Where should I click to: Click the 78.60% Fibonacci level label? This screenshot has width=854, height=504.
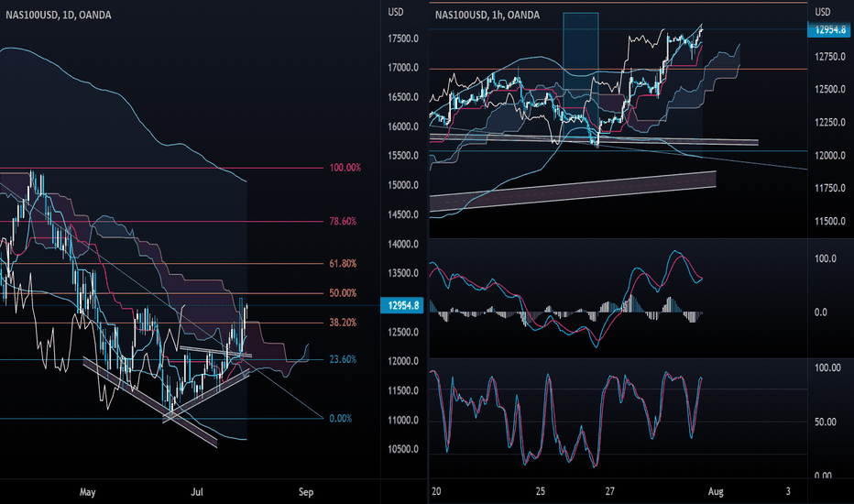[343, 221]
